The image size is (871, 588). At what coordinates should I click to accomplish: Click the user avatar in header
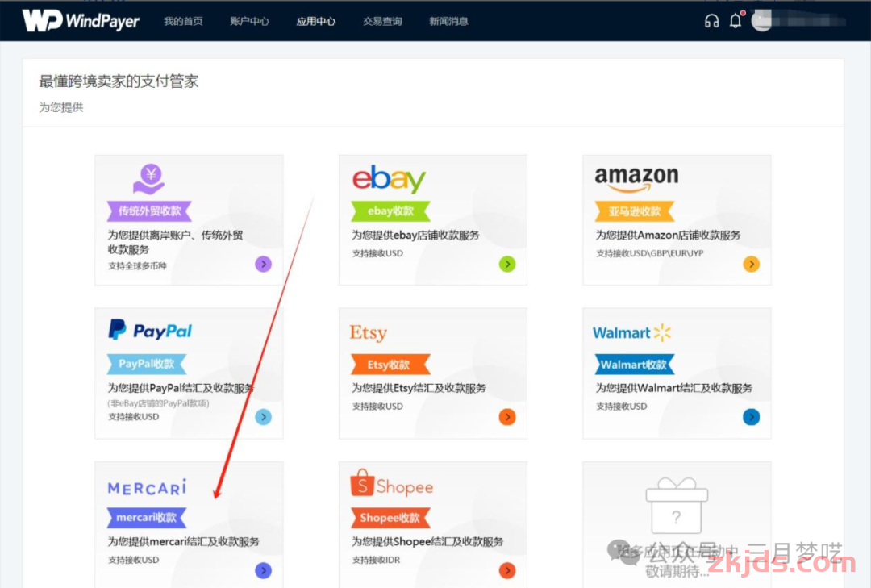(761, 20)
